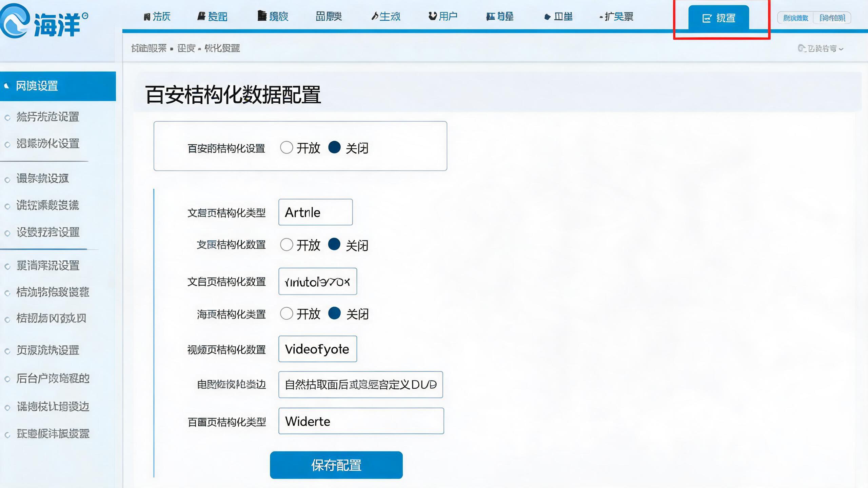Click the icon inside the highlighted blue tab
This screenshot has width=868, height=488.
[707, 18]
